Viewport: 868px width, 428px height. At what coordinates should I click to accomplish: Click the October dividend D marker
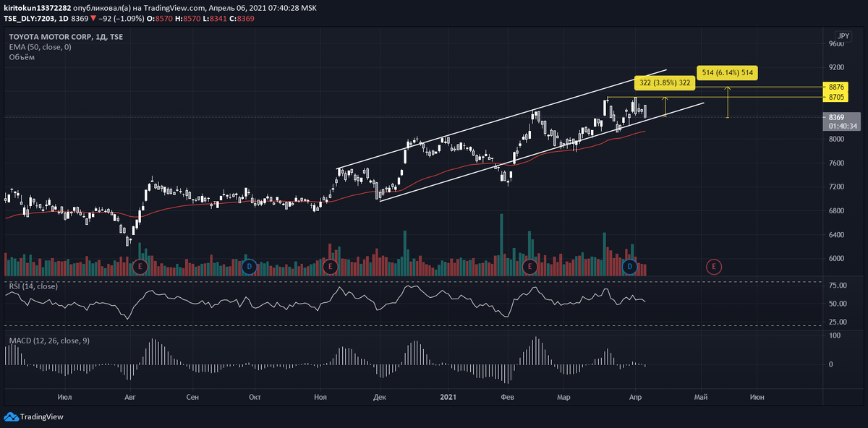[249, 267]
